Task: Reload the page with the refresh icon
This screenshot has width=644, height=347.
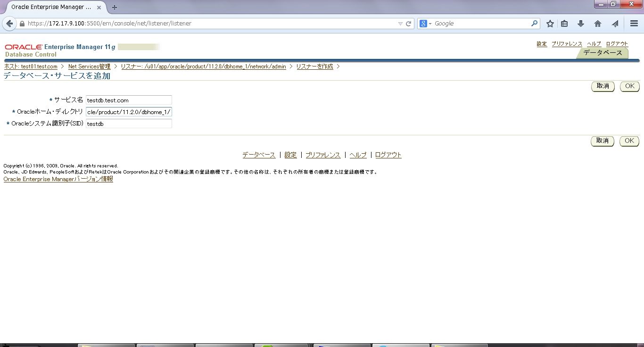Action: (x=409, y=24)
